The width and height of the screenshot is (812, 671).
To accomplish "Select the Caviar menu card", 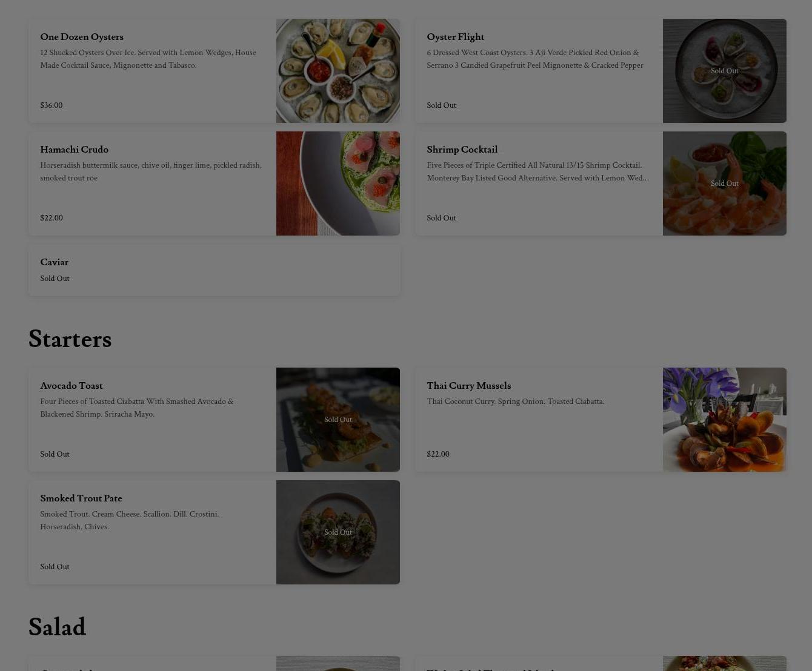I will (214, 270).
